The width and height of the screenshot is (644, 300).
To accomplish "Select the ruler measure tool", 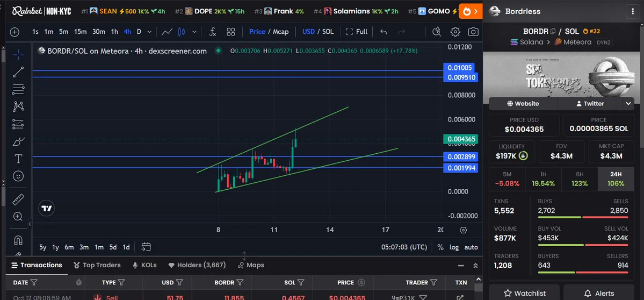I will [18, 199].
